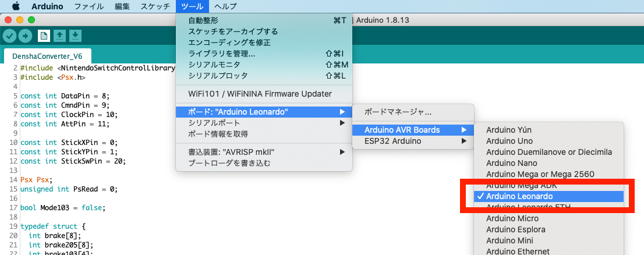Click the line bool Mode103 = false;
This screenshot has height=255, width=644.
[63, 208]
